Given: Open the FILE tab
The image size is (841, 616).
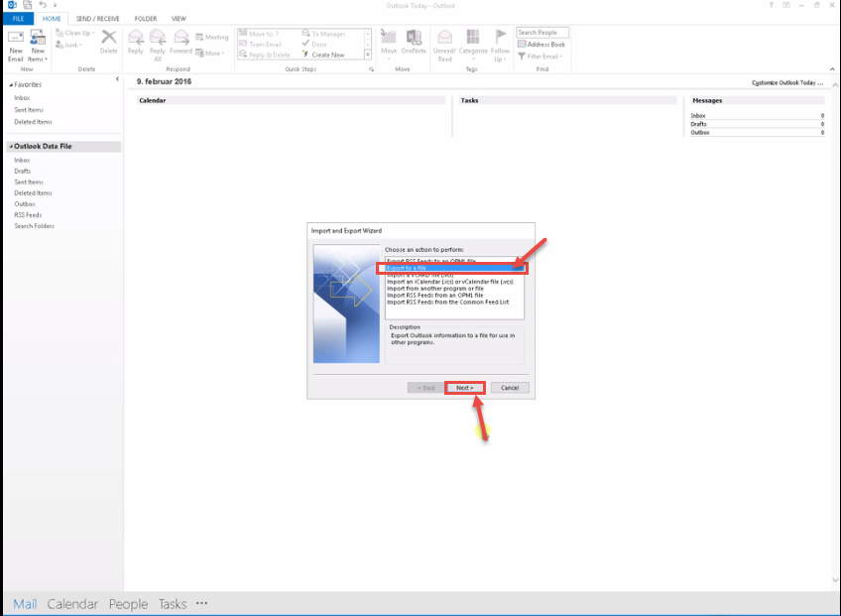Looking at the screenshot, I should click(x=18, y=18).
